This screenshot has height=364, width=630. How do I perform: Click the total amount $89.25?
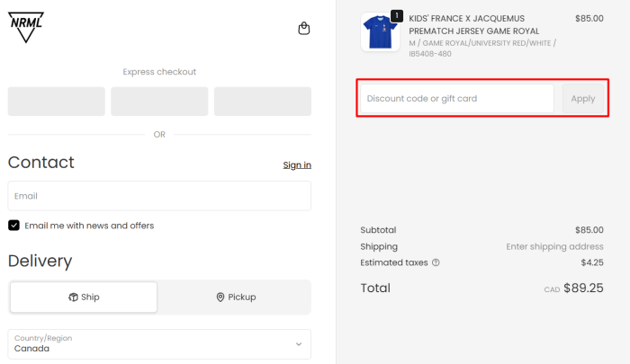point(583,288)
